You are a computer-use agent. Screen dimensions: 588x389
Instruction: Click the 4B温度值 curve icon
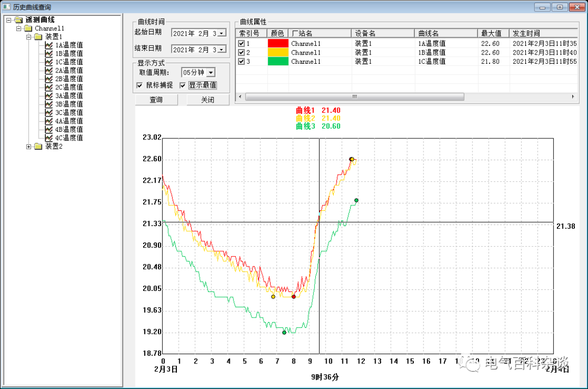[49, 129]
